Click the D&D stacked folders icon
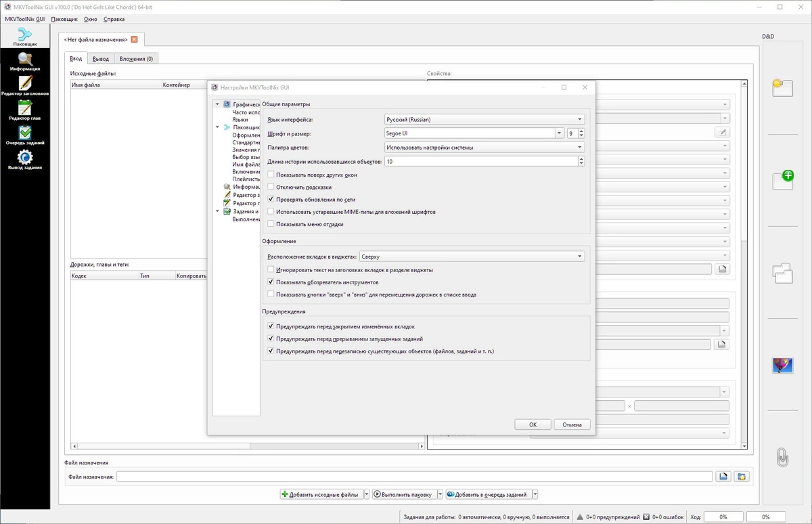 tap(782, 273)
